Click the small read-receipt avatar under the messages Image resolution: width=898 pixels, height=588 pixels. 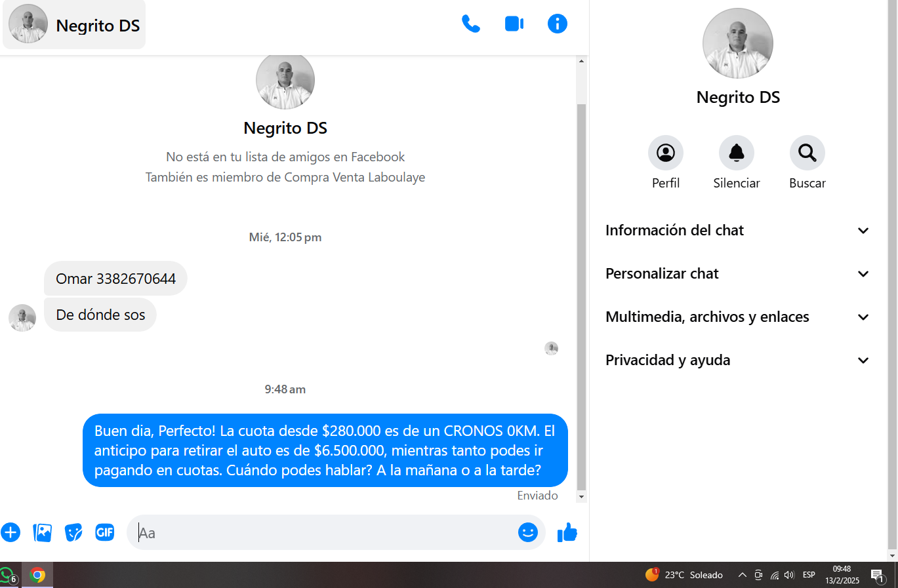(x=552, y=348)
